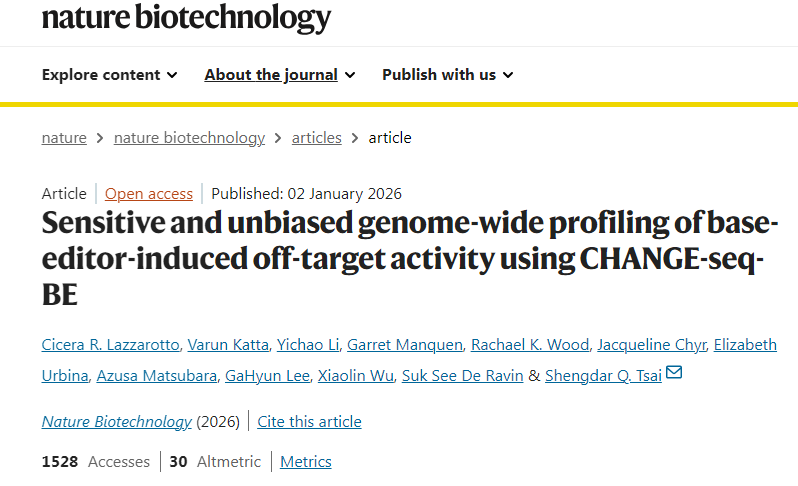Select author Jacqueline Chyr
Viewport: 798px width, 486px height.
click(x=652, y=345)
